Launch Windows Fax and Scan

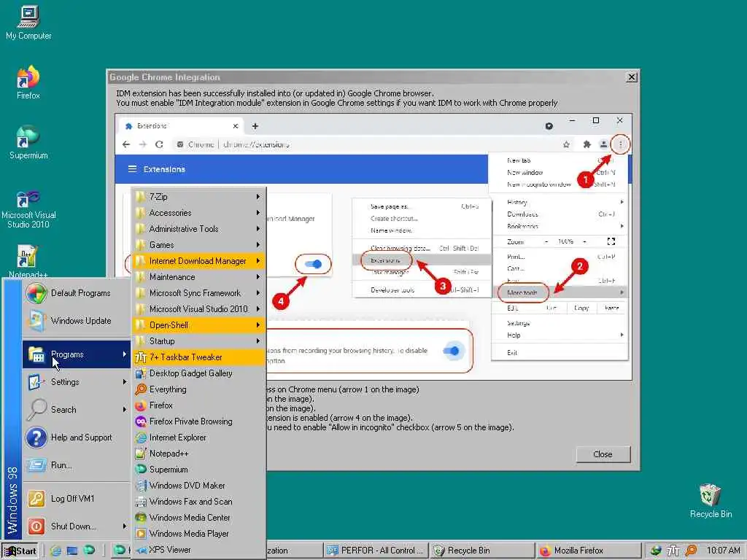(198, 502)
